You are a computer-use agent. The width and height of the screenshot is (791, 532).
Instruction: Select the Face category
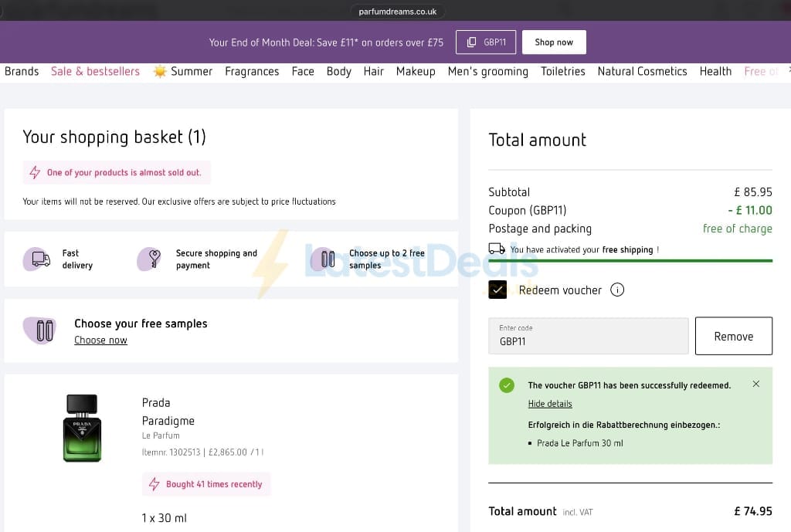point(303,72)
